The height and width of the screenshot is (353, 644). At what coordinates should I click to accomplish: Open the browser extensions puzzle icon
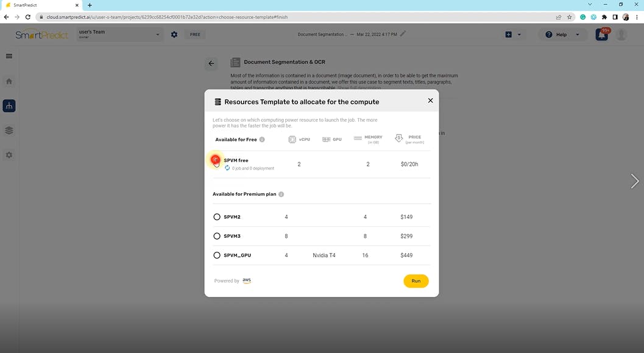pyautogui.click(x=604, y=17)
